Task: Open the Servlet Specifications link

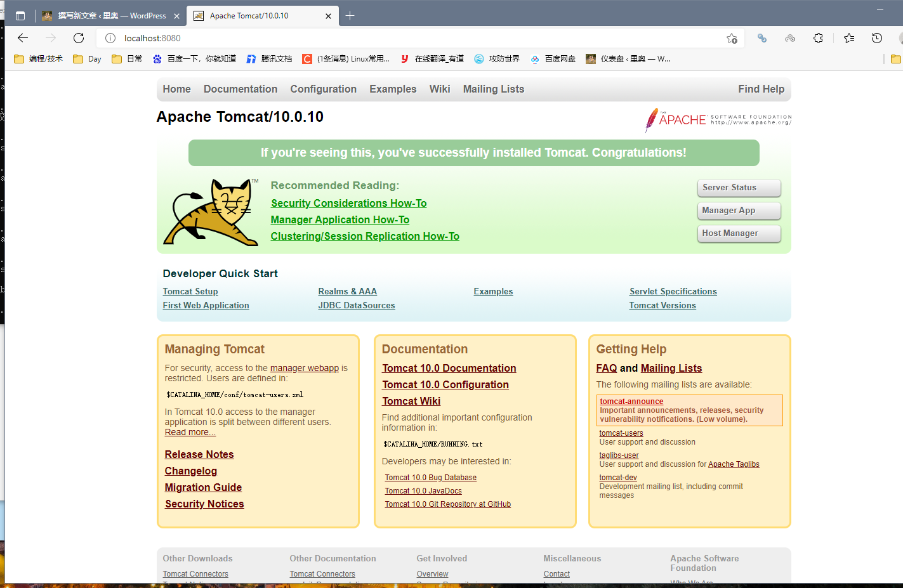Action: [673, 291]
